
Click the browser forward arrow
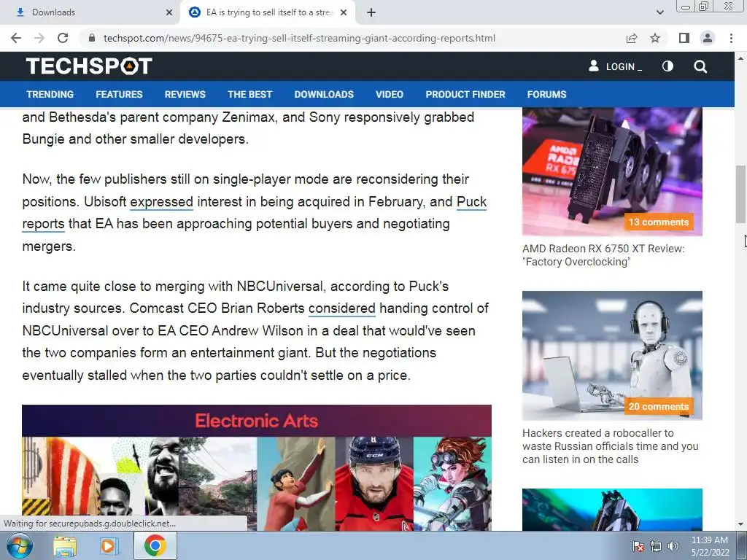39,38
